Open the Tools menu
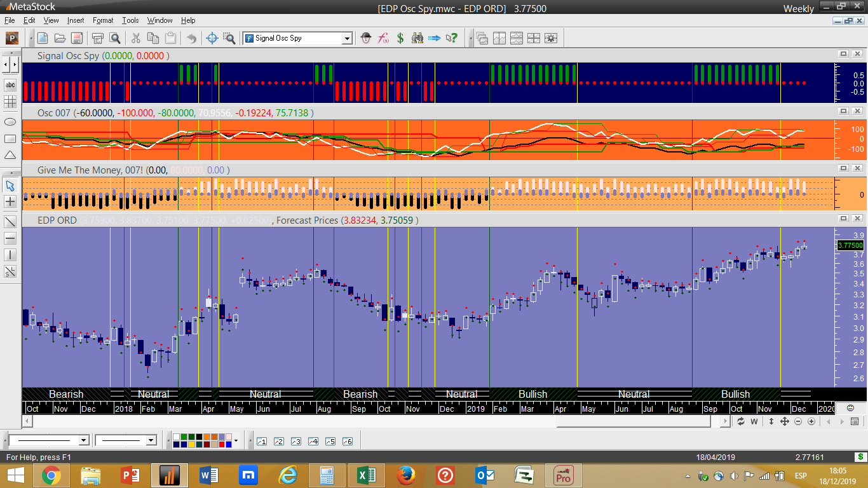The height and width of the screenshot is (488, 868). click(130, 20)
